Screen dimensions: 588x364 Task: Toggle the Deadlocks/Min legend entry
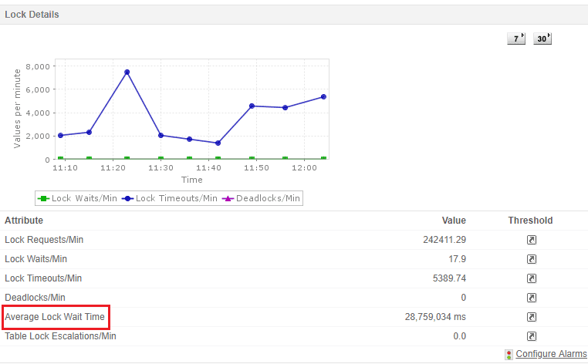(262, 198)
